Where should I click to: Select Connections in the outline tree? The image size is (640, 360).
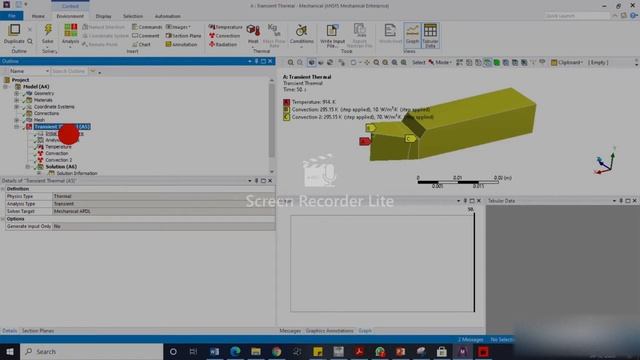47,113
